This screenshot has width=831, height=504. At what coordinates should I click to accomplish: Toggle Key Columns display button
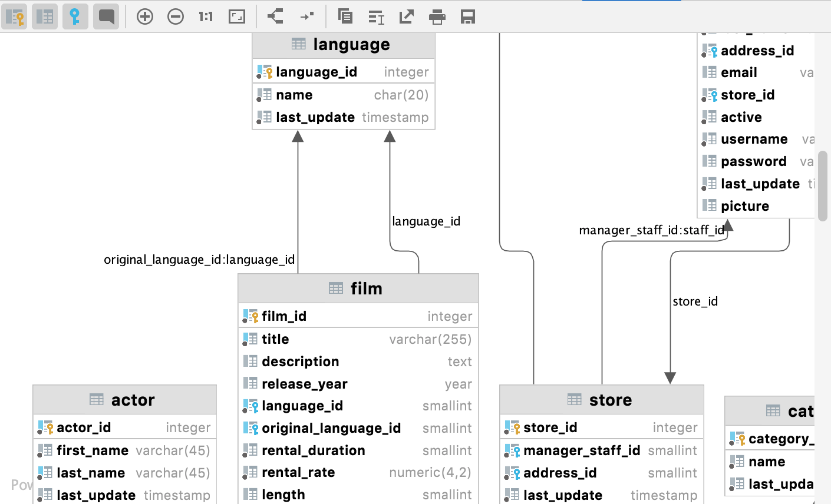coord(15,16)
